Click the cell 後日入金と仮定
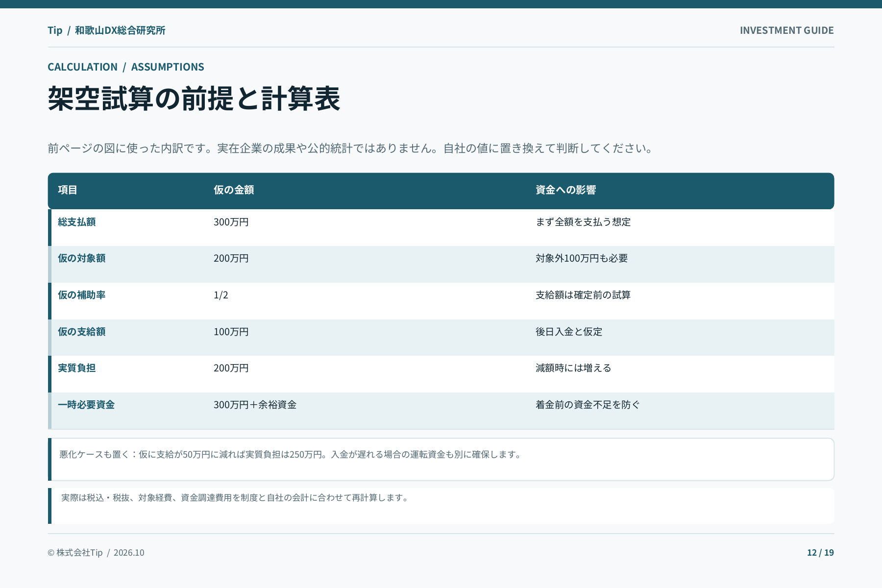The height and width of the screenshot is (588, 882). coord(569,332)
